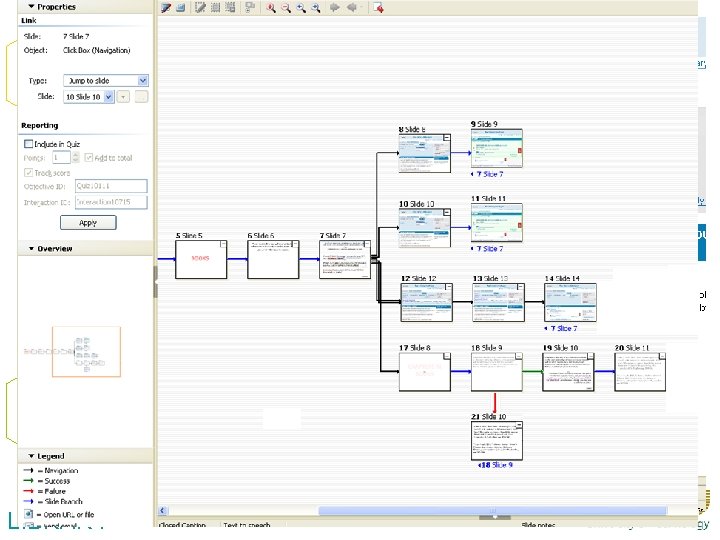
Task: Click the red zoom in magnifier
Action: (x=271, y=7)
